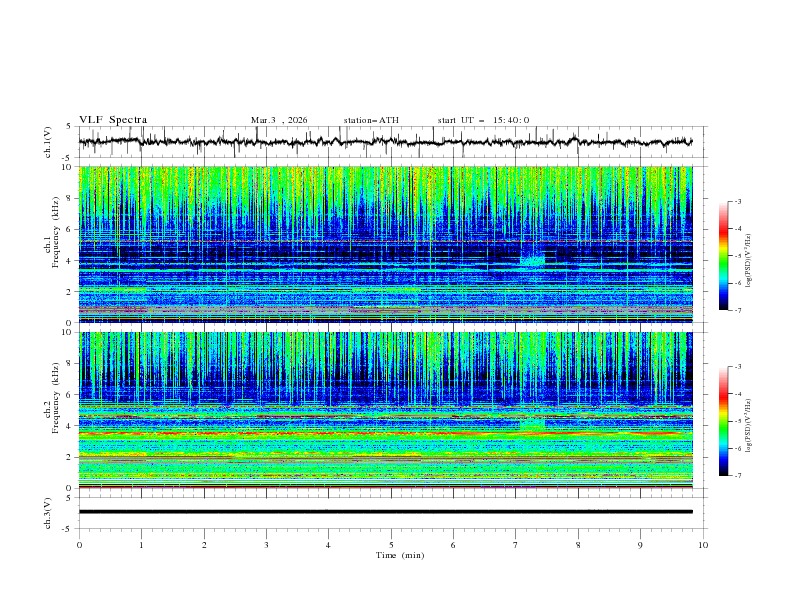Click the ch.1 "Frequency (kHz)" axis label
Screen dimensions: 792x612
click(56, 233)
